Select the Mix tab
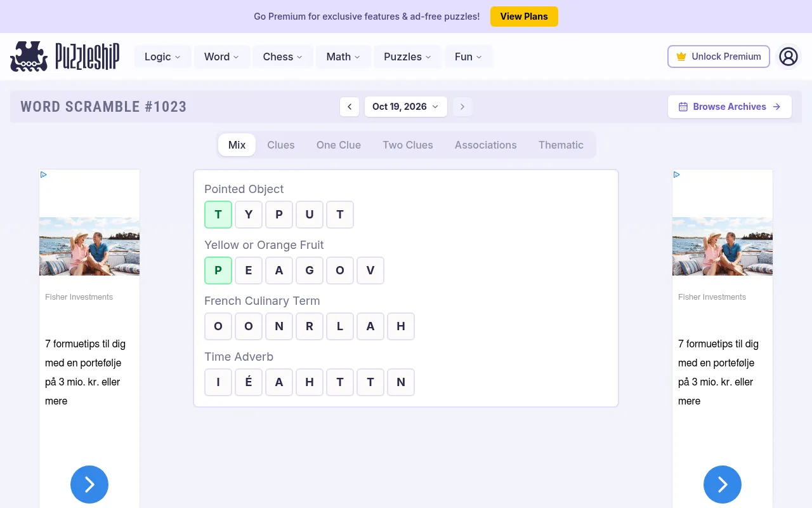The image size is (812, 508). click(x=237, y=145)
